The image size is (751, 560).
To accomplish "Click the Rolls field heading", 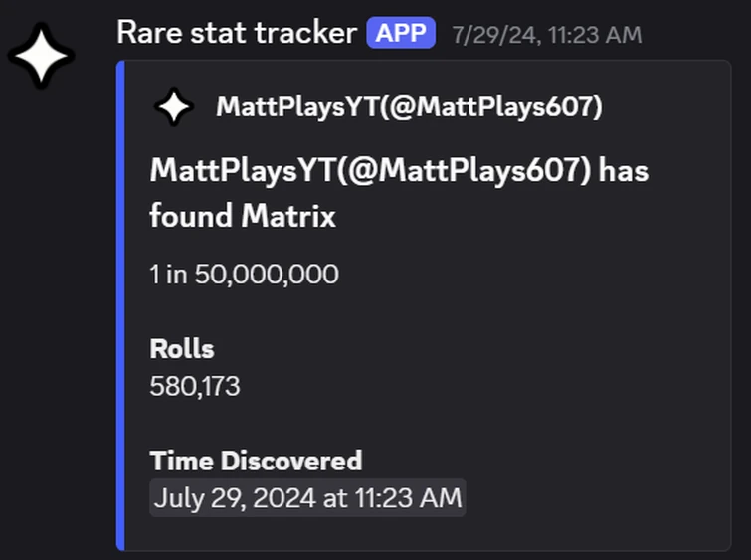I will click(182, 349).
